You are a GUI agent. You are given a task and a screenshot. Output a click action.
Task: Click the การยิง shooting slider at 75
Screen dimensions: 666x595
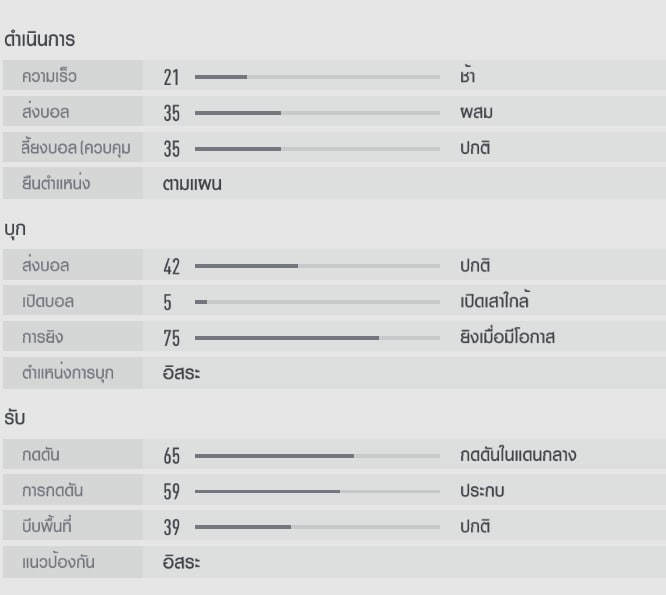pos(317,338)
